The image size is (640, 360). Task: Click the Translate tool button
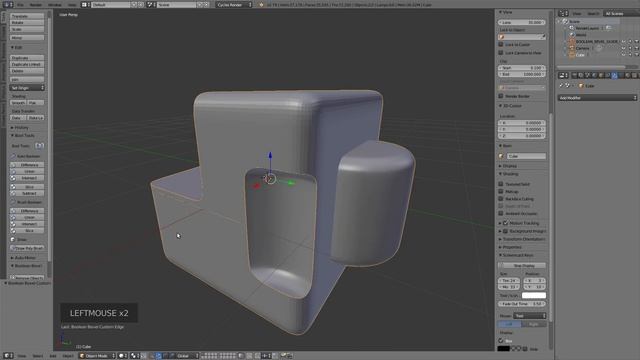27,16
